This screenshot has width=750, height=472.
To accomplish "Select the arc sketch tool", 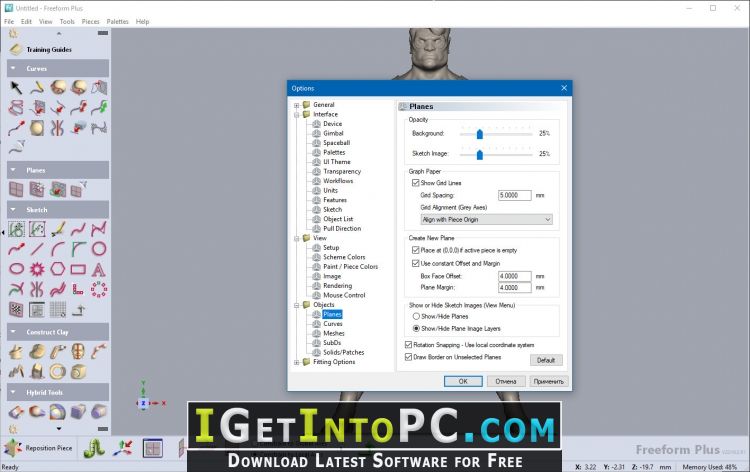I will [57, 249].
